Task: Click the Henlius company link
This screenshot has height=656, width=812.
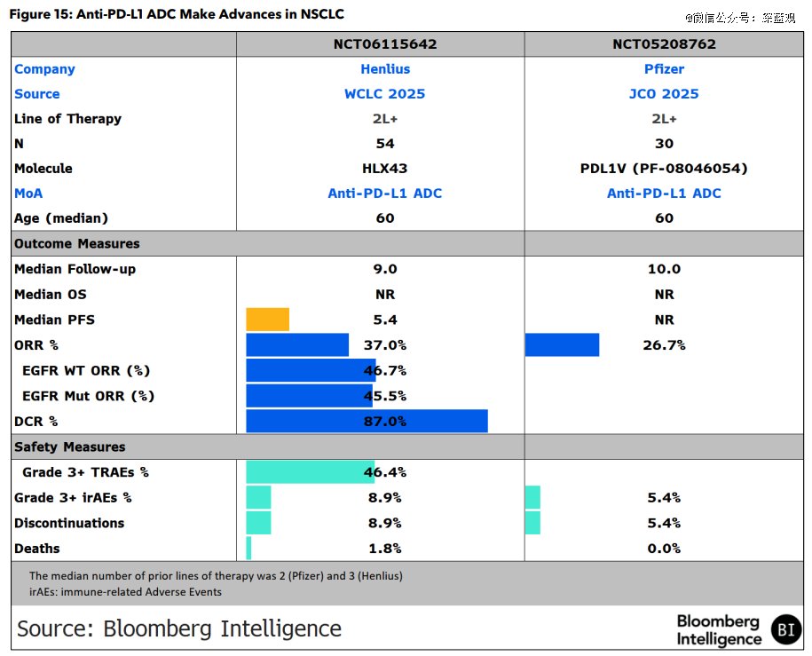Action: point(385,69)
